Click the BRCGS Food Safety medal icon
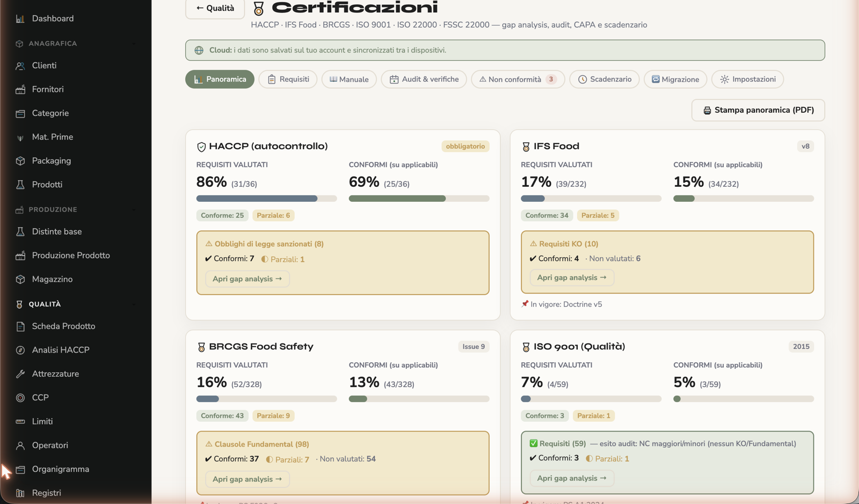 click(201, 347)
